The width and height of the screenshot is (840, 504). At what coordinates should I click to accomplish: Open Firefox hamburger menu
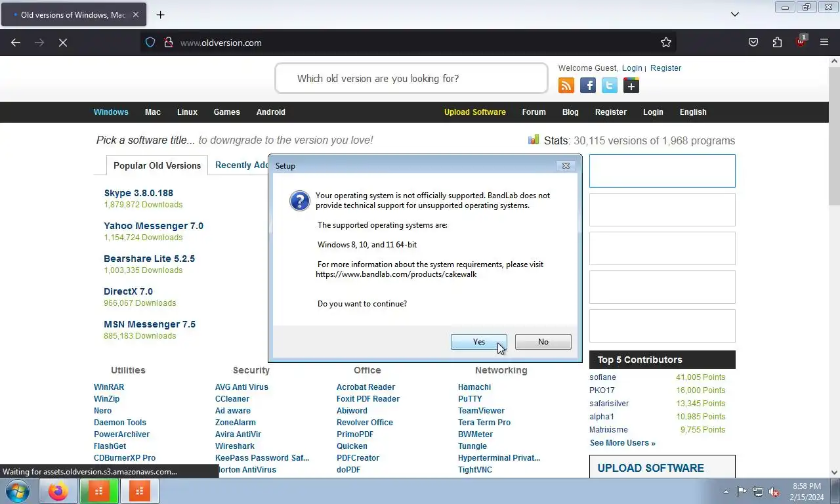point(824,43)
